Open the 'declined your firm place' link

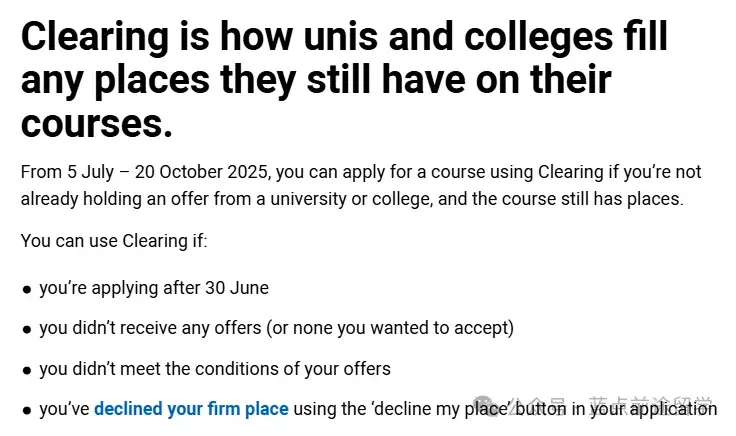[x=191, y=408]
